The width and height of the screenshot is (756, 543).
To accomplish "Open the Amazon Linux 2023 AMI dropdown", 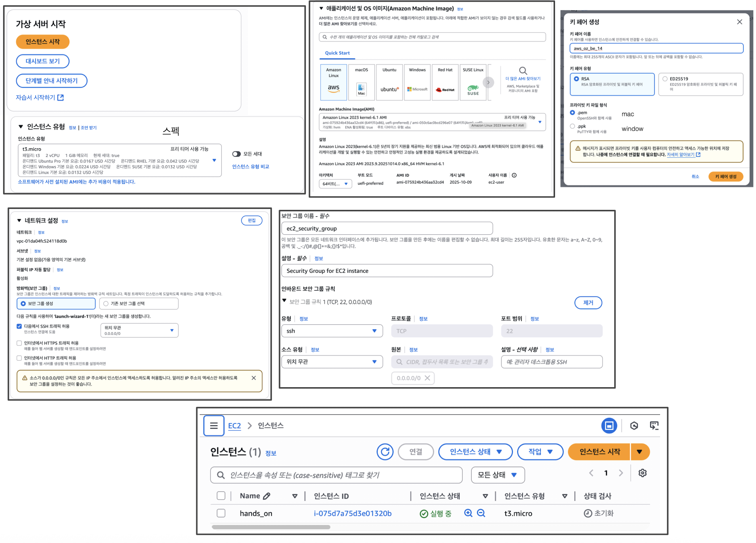I will [432, 122].
